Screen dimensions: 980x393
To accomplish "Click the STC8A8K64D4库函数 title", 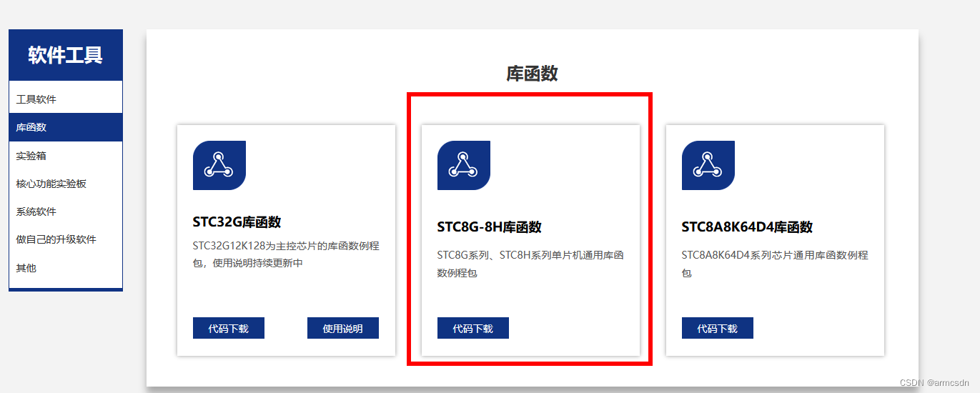I will point(747,227).
